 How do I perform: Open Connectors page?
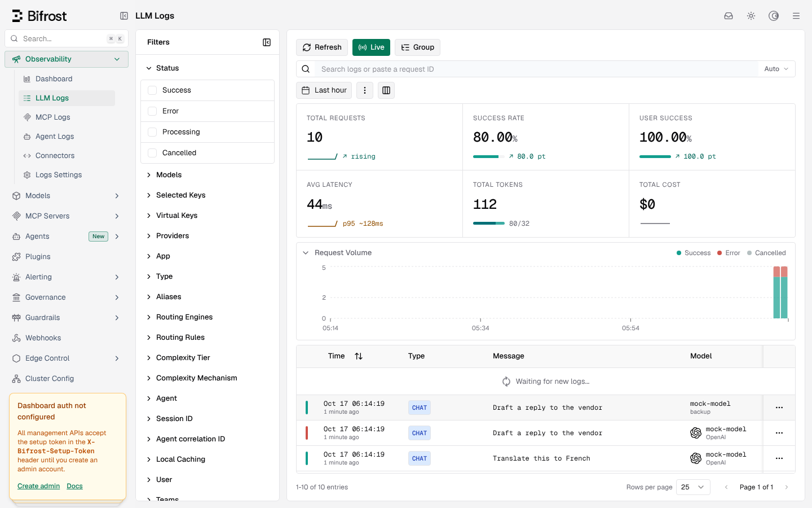[x=67, y=156]
